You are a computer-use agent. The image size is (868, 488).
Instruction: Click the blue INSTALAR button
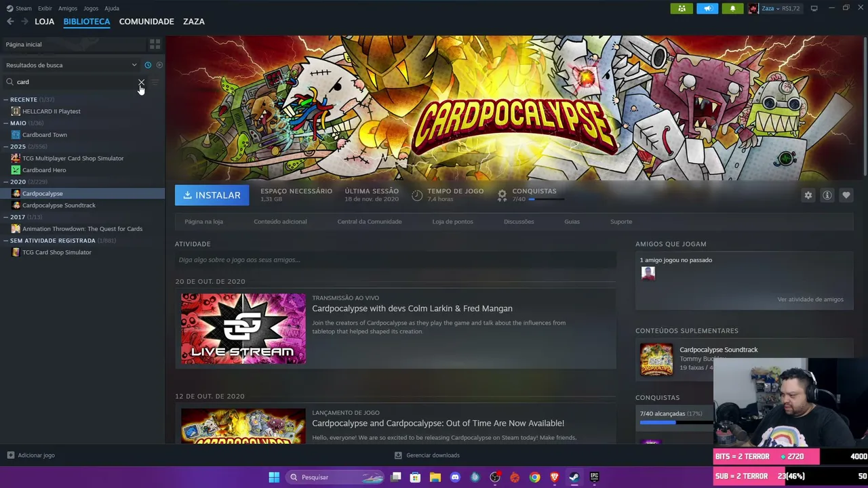(212, 195)
